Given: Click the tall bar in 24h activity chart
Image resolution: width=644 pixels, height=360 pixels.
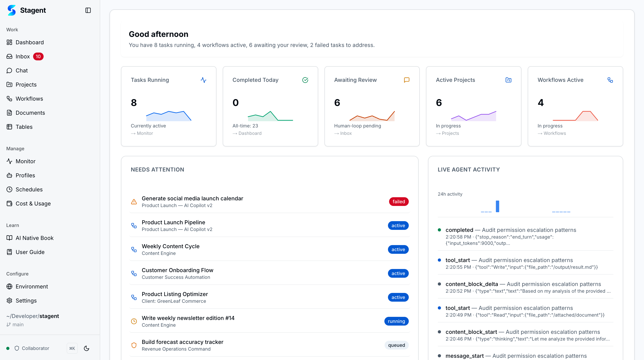Looking at the screenshot, I should [498, 207].
